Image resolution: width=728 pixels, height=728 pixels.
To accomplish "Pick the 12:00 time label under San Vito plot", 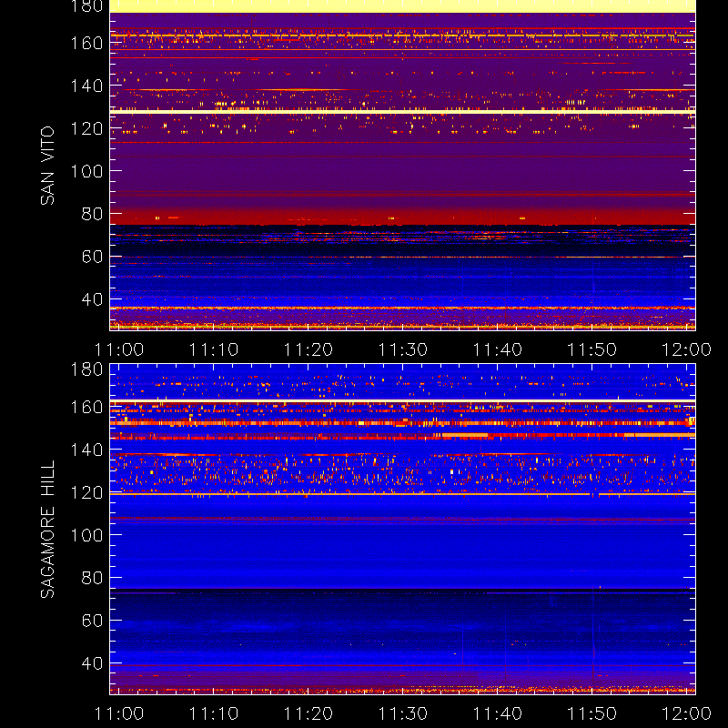I will click(x=686, y=349).
